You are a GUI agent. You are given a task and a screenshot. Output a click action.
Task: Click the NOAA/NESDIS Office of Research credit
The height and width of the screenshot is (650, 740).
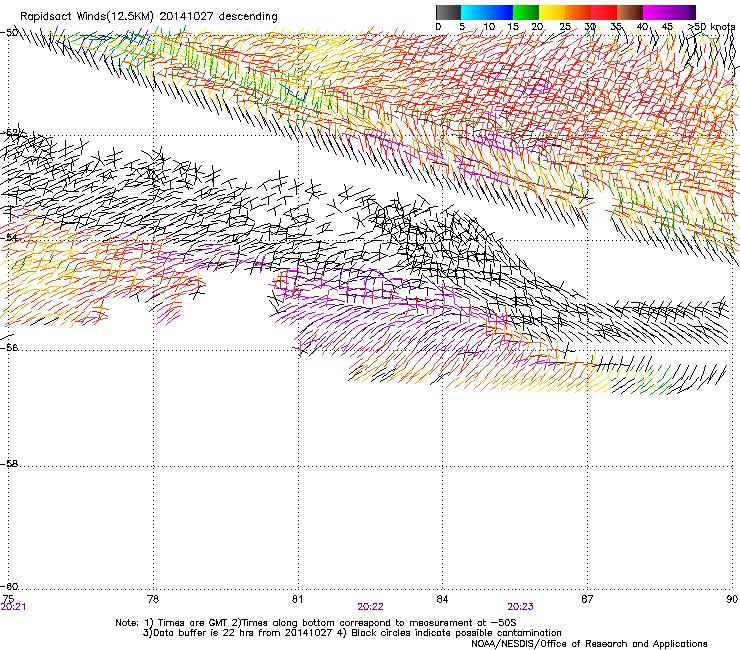(589, 643)
